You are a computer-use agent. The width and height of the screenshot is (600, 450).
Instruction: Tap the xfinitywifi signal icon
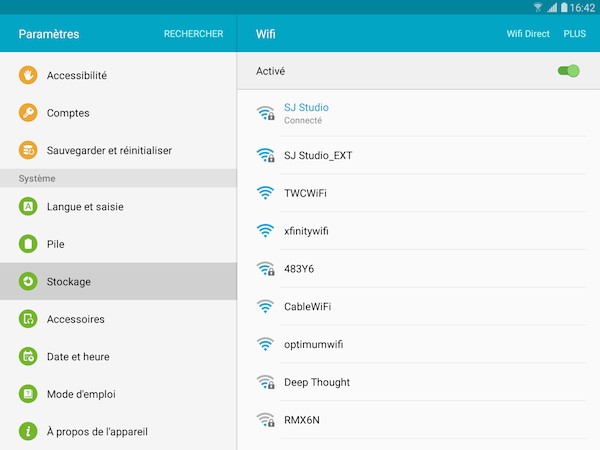[x=265, y=231]
